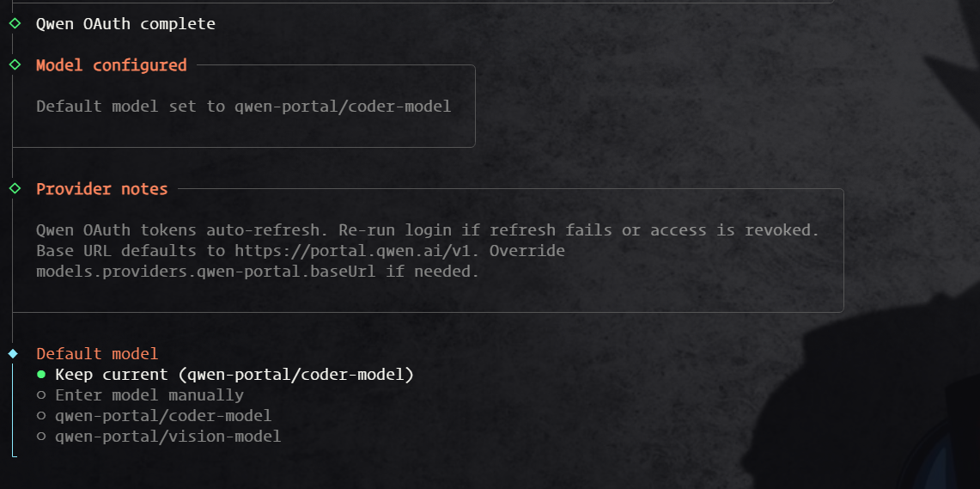Choose the Enter model manually option
Image resolution: width=980 pixels, height=489 pixels.
[41, 395]
